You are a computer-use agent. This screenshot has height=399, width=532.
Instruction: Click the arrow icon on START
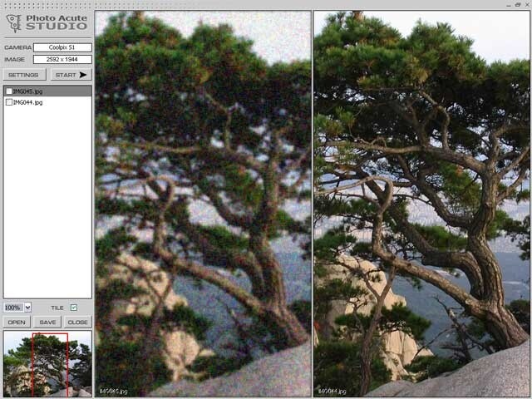[83, 75]
